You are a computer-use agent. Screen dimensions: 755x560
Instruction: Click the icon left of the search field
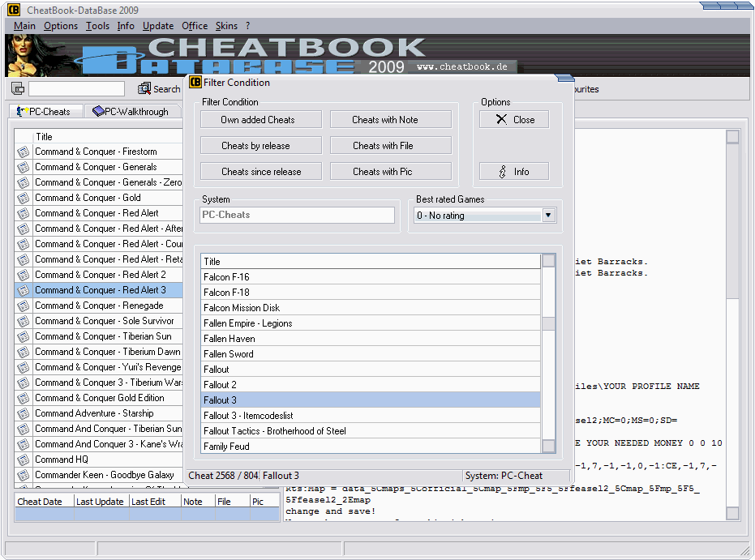(x=18, y=88)
